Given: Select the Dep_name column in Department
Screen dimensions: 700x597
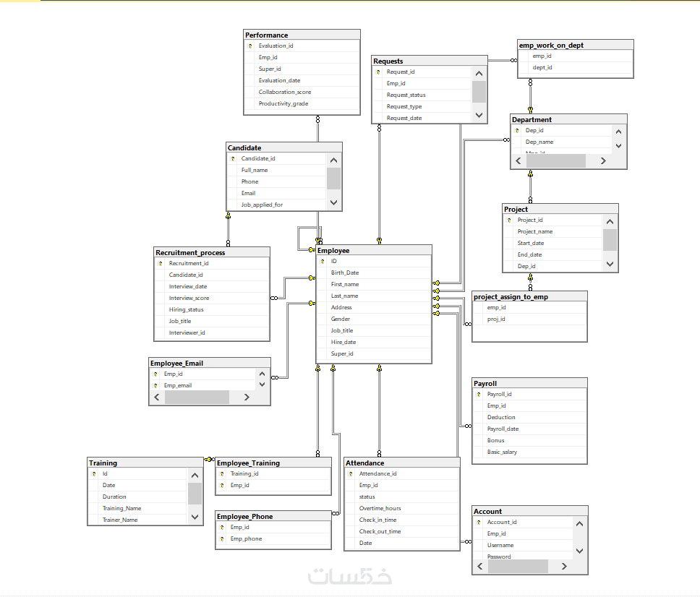Looking at the screenshot, I should click(562, 142).
